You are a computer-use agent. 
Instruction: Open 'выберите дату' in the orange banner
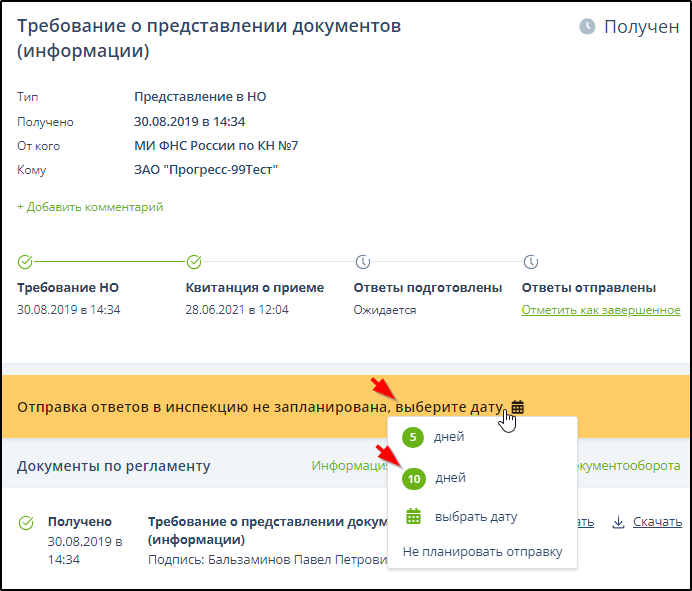tap(447, 407)
